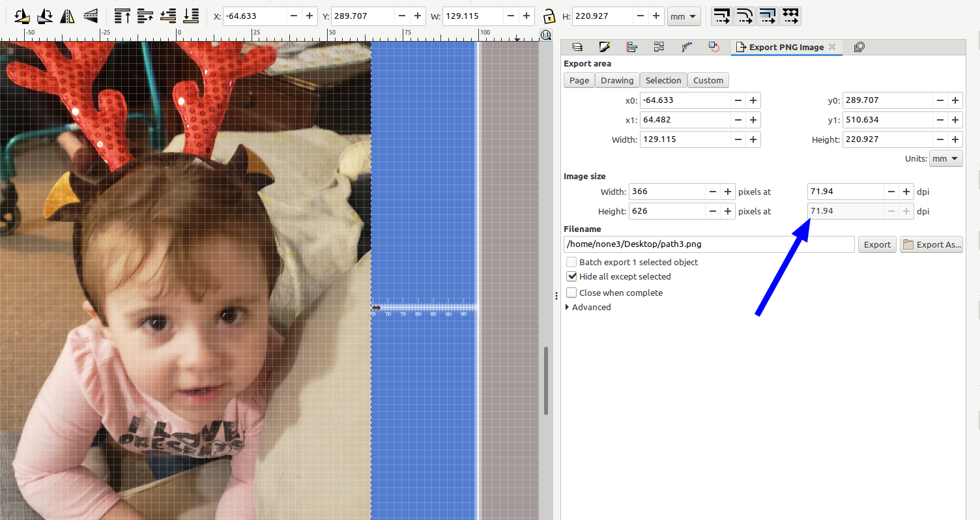The width and height of the screenshot is (980, 520).
Task: Set export area to Selection
Action: pos(663,80)
